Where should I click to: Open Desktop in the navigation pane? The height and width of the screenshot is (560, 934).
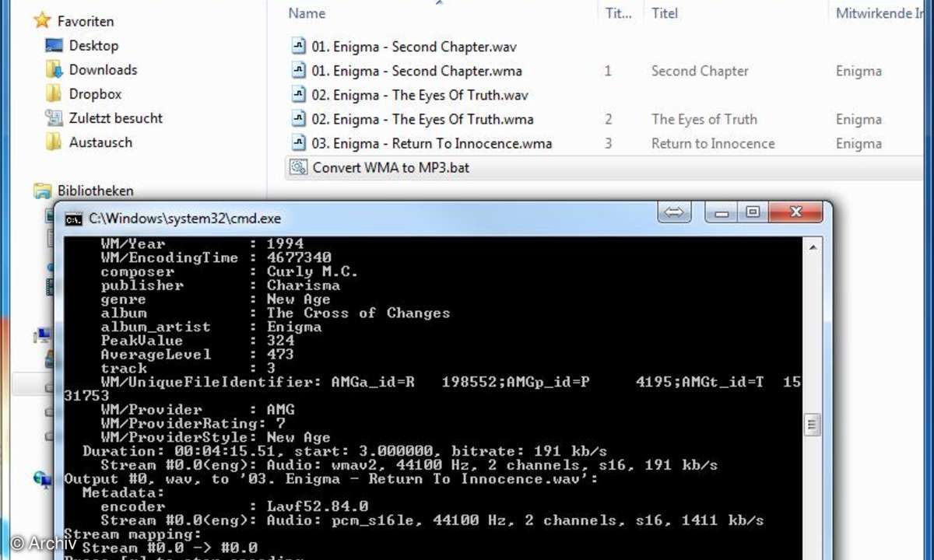coord(93,45)
